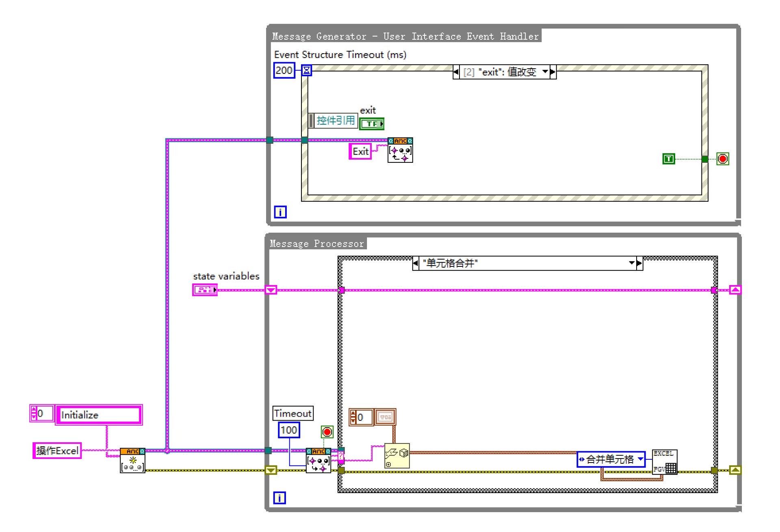Image resolution: width=780 pixels, height=532 pixels.
Task: Click the variant to data node
Action: pyautogui.click(x=396, y=456)
